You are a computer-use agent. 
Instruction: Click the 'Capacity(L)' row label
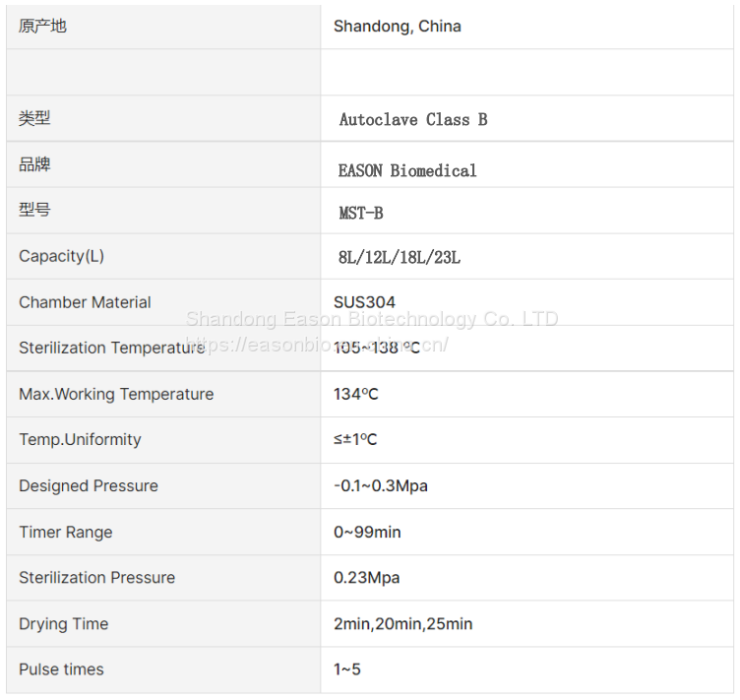pos(61,256)
